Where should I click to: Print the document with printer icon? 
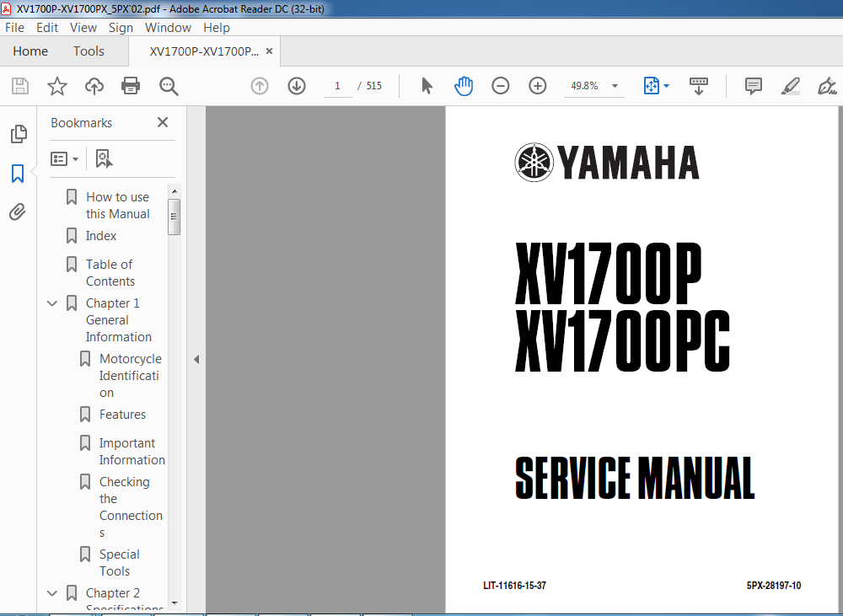point(131,86)
